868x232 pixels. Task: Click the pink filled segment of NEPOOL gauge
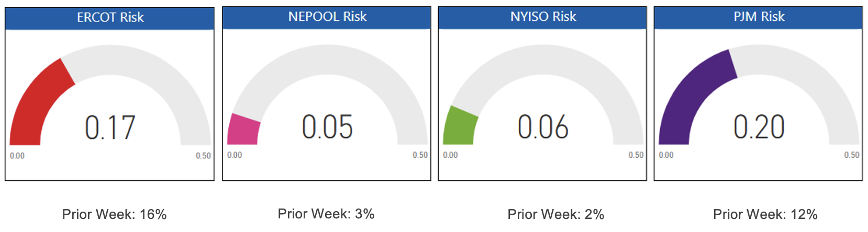pos(243,130)
